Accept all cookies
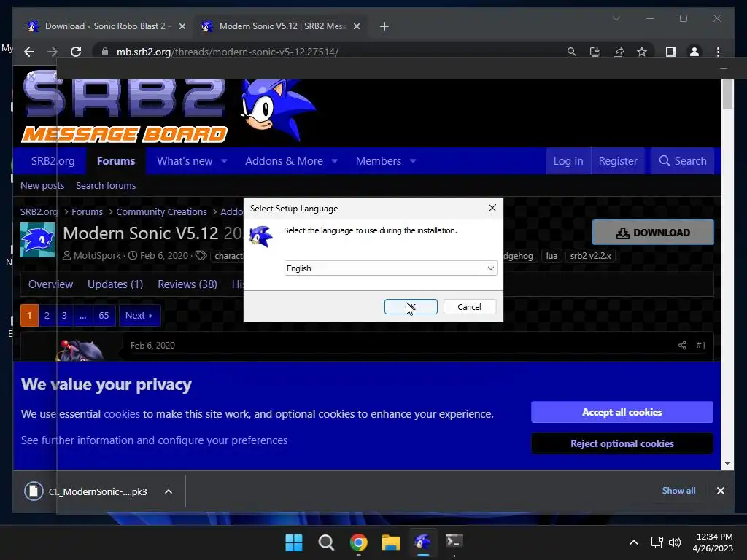Viewport: 747px width, 560px height. point(622,413)
